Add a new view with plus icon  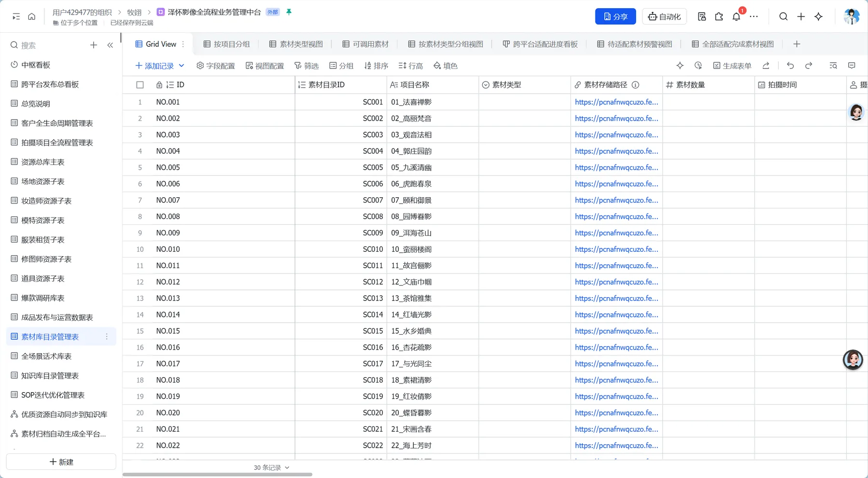797,44
